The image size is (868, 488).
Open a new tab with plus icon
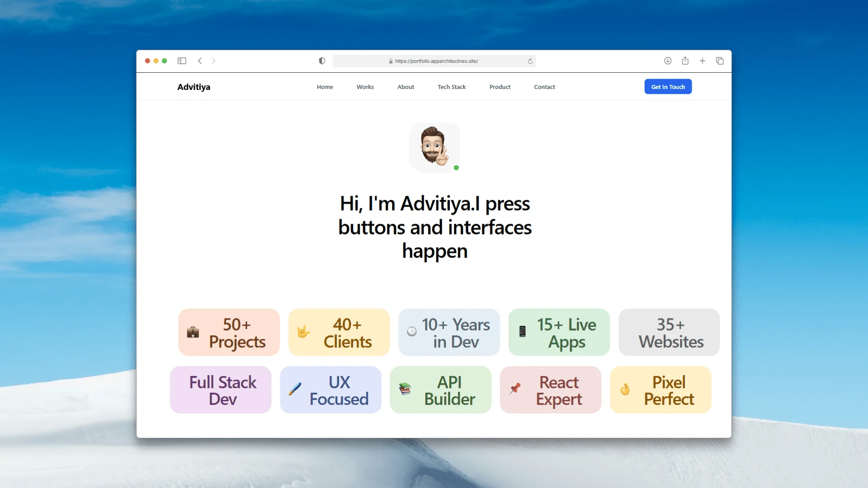tap(702, 61)
